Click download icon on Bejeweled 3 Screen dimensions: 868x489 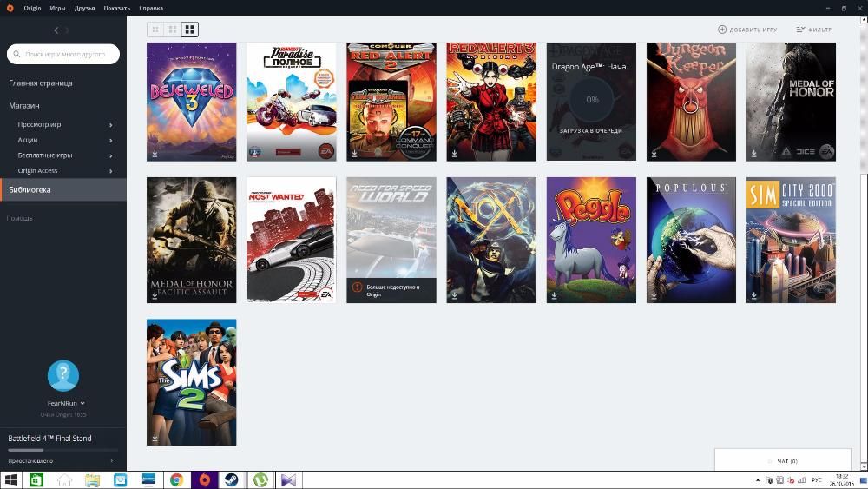[x=155, y=154]
